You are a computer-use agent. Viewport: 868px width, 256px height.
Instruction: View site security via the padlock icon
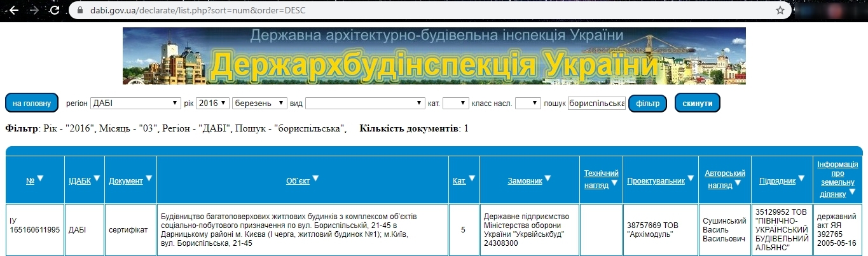click(x=79, y=10)
